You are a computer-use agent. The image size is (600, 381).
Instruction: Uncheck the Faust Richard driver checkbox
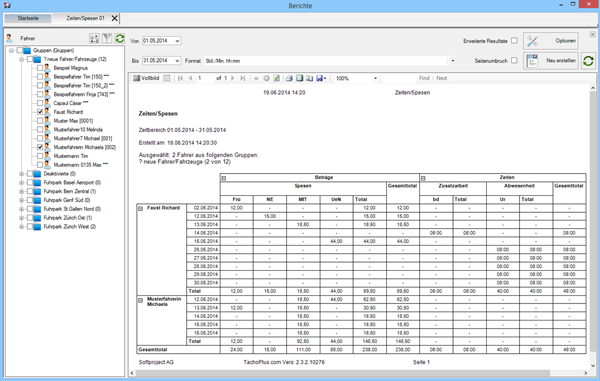point(40,112)
